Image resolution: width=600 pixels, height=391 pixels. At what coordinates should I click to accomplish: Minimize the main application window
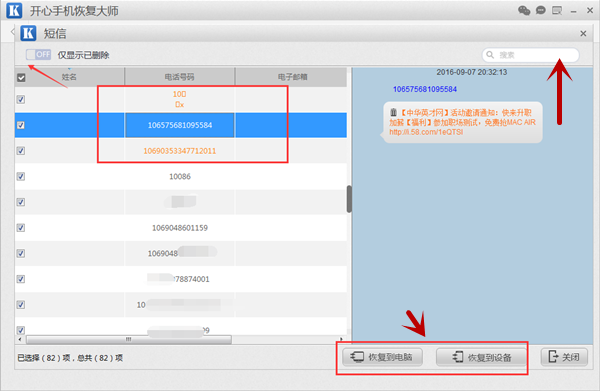573,11
